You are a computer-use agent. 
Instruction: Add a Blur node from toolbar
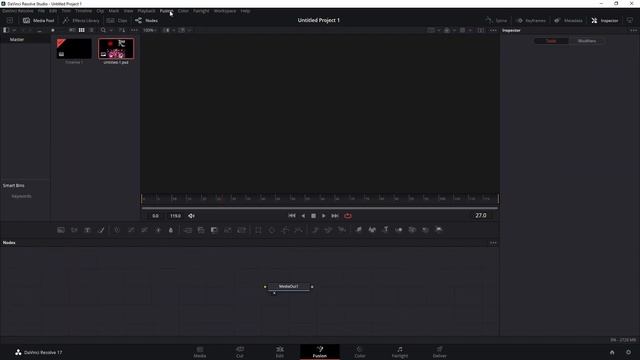[x=171, y=230]
